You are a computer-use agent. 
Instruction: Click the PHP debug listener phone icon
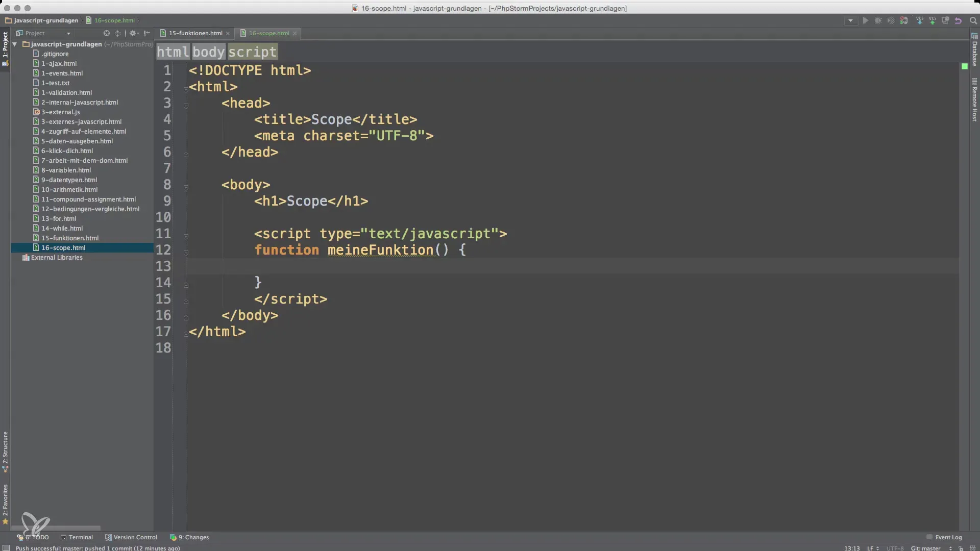904,21
